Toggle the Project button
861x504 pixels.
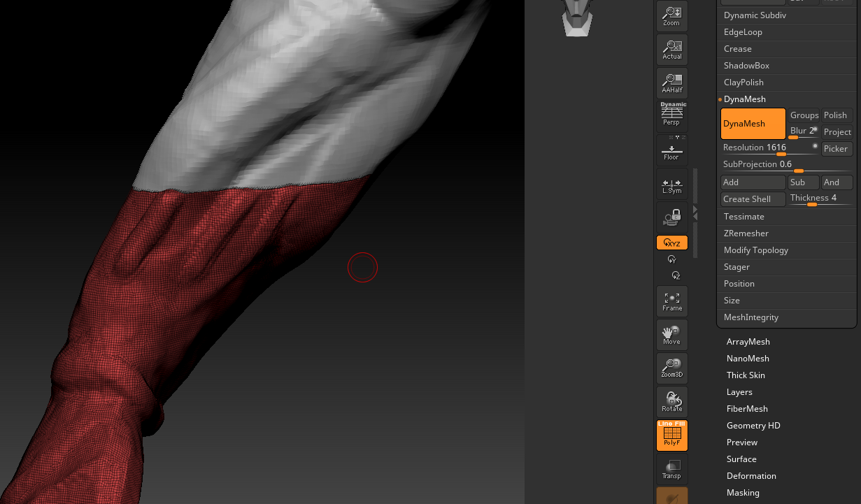pyautogui.click(x=837, y=132)
